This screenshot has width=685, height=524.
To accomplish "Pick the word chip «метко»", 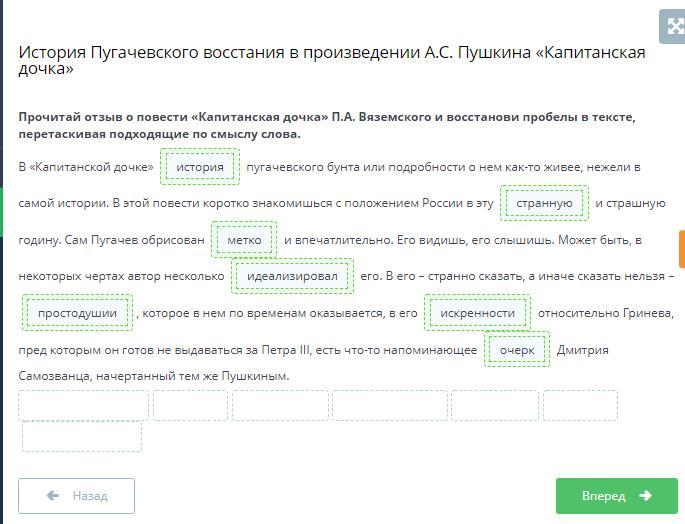I will tap(244, 240).
